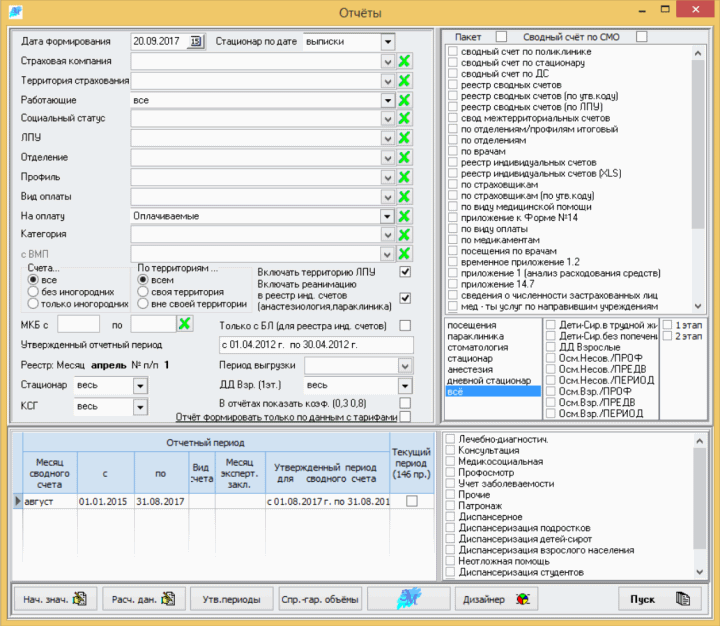Viewport: 720px width, 626px height.
Task: Click the first МКБ code input field
Action: 79,324
